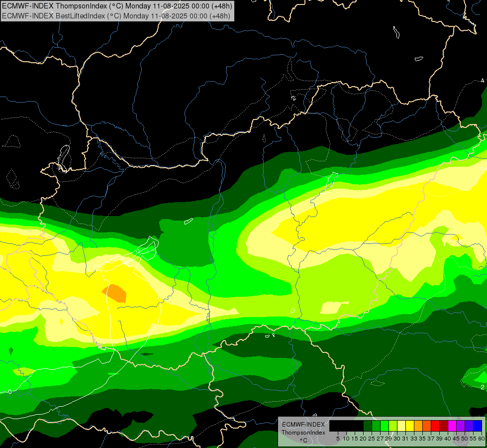Screen dimensions: 487x448
Task: Click the legend value label 25
Action: click(372, 439)
